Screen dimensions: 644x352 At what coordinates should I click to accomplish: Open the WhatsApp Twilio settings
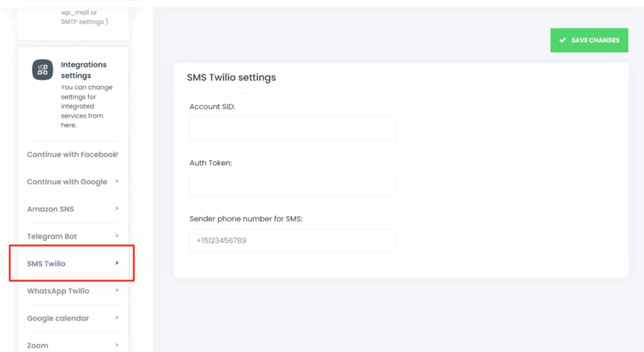pyautogui.click(x=73, y=291)
